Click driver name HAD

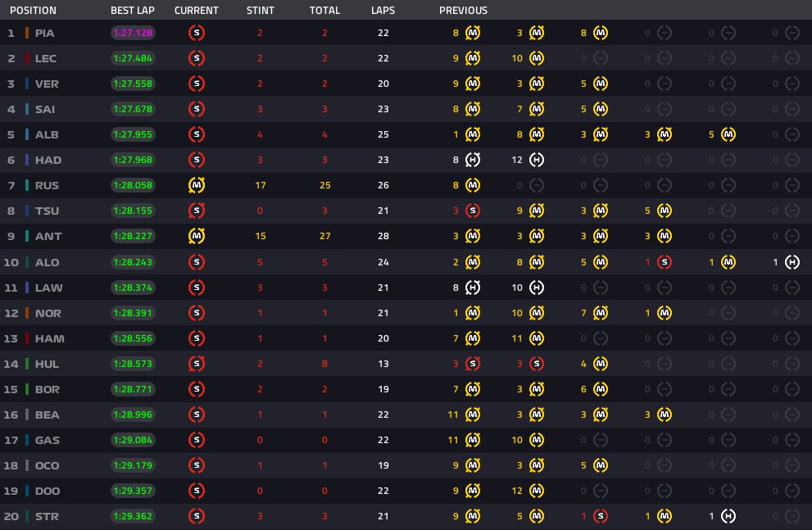[48, 160]
